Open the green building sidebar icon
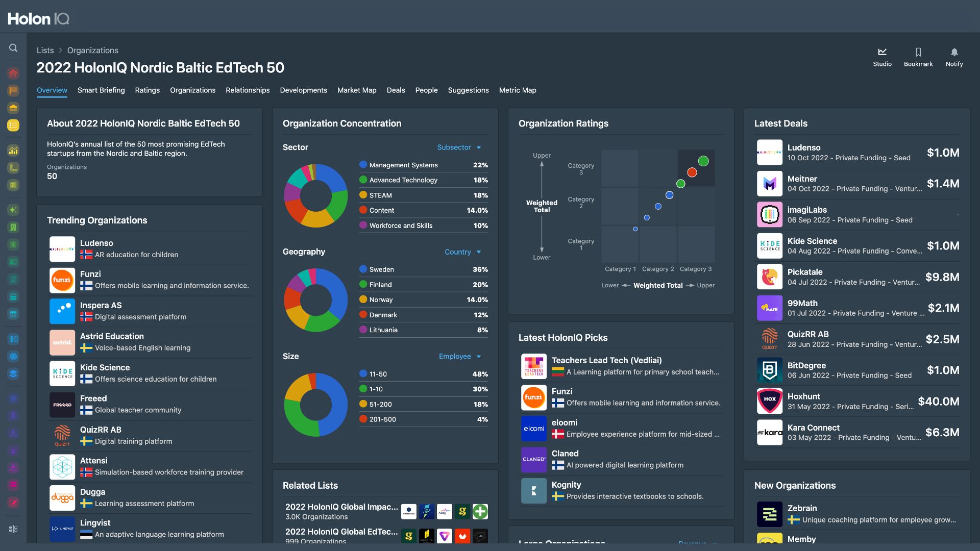The width and height of the screenshot is (980, 551). (x=13, y=227)
